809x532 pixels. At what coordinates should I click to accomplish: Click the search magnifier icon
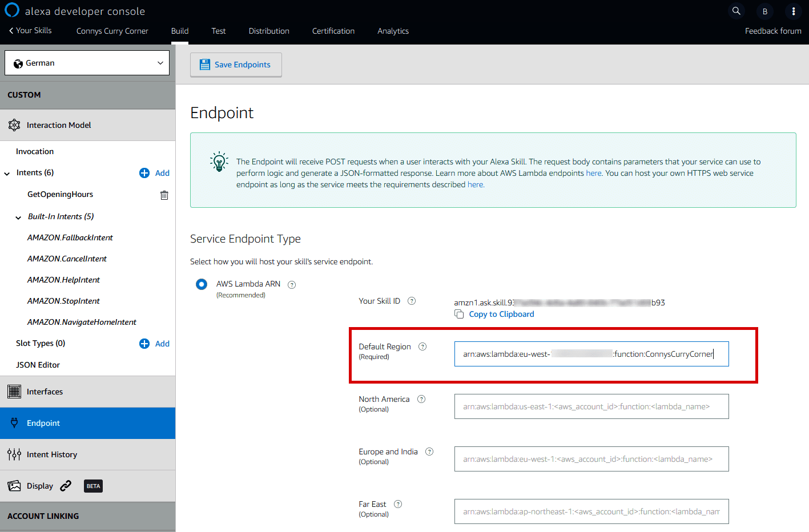click(x=736, y=11)
